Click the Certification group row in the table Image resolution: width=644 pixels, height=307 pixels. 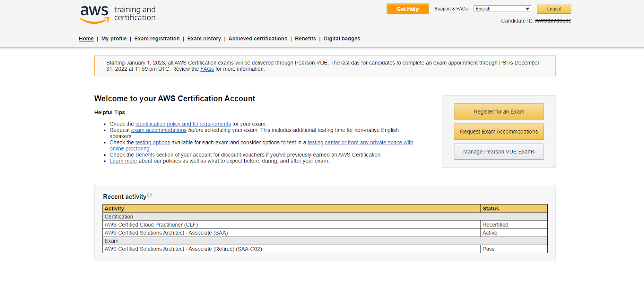click(x=325, y=217)
